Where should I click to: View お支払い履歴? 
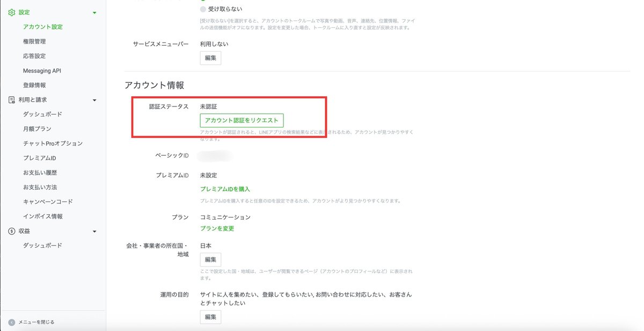point(40,173)
